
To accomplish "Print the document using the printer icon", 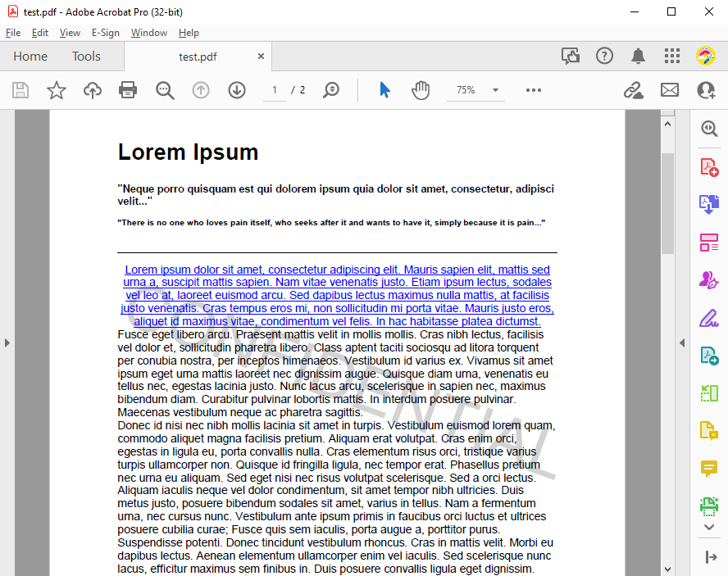I will pos(128,90).
